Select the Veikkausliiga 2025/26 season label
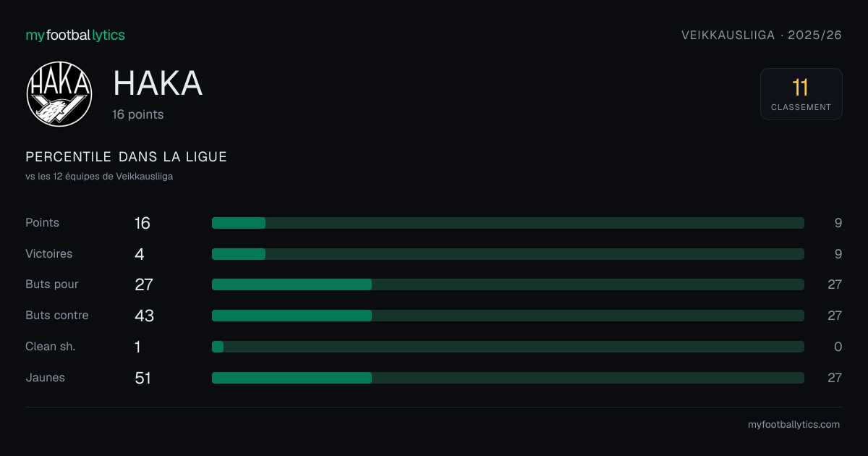Image resolution: width=868 pixels, height=456 pixels. [762, 35]
